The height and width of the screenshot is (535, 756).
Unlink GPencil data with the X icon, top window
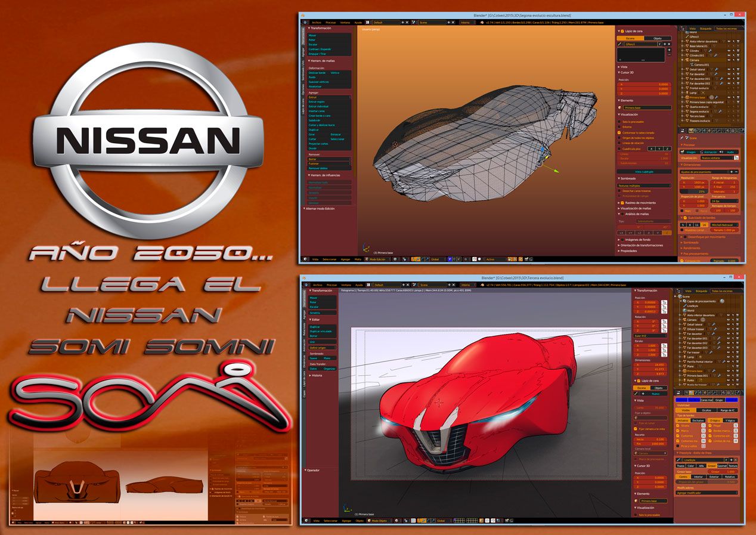pos(669,44)
